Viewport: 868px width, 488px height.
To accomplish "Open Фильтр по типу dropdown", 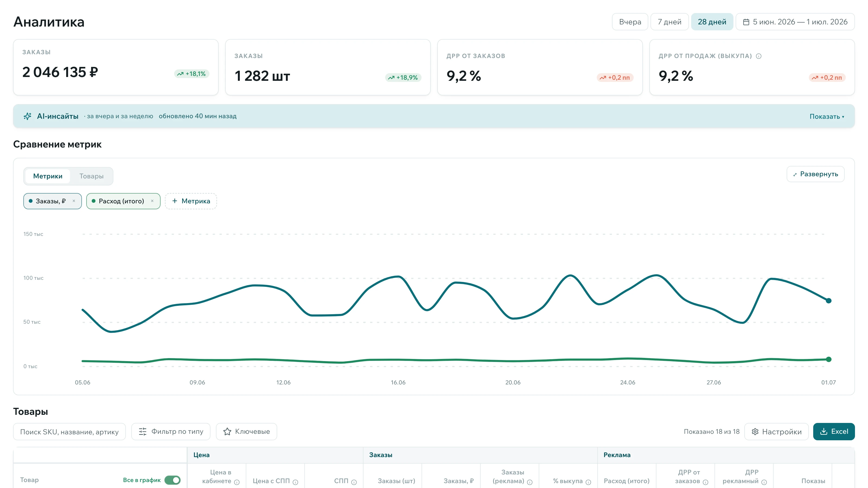I will (x=171, y=431).
